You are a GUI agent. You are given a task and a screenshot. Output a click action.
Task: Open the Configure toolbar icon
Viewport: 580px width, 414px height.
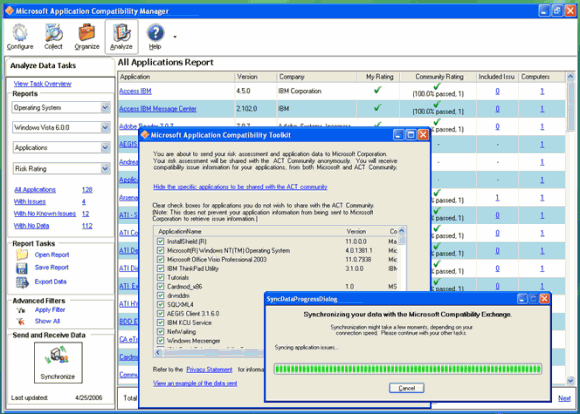tap(20, 36)
